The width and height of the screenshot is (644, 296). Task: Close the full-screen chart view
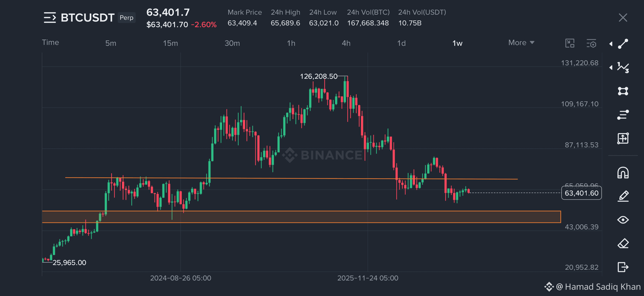[623, 18]
